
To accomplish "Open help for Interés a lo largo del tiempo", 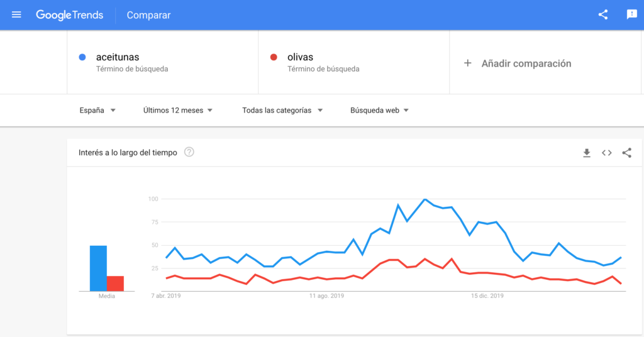I will click(189, 152).
